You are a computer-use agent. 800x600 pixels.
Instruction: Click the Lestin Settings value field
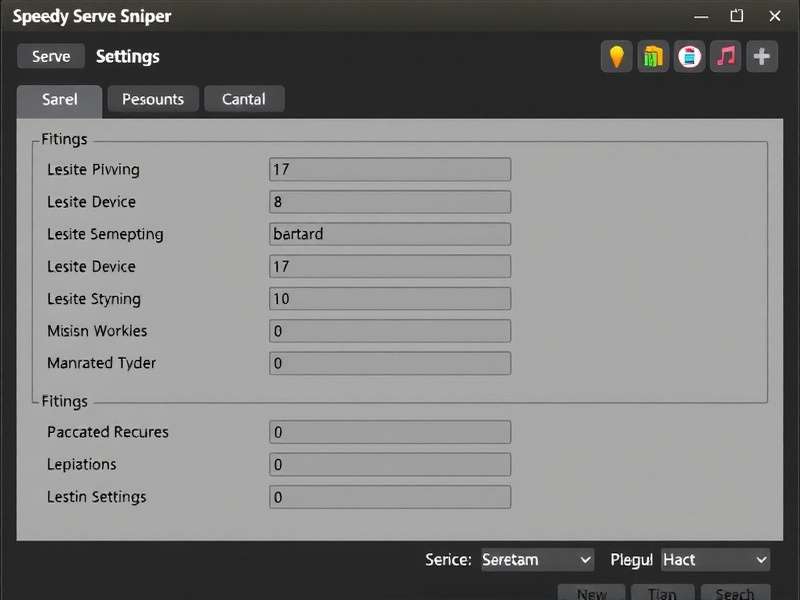point(389,497)
